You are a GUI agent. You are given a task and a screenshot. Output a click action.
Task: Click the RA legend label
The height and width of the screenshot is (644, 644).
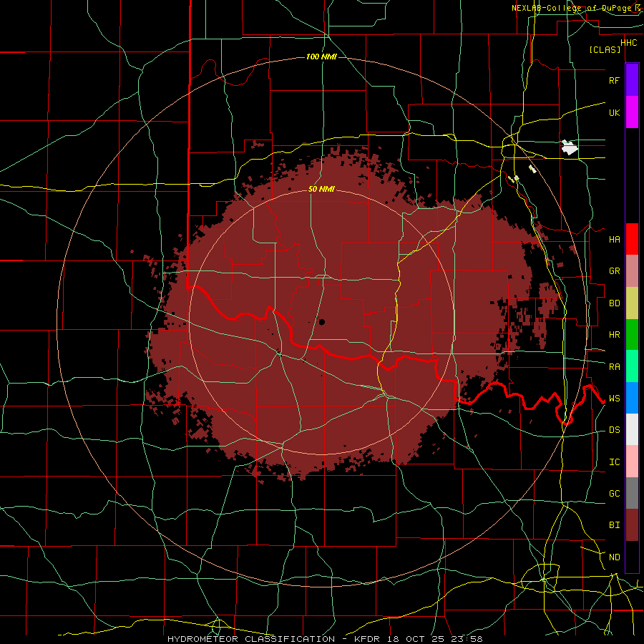[614, 367]
